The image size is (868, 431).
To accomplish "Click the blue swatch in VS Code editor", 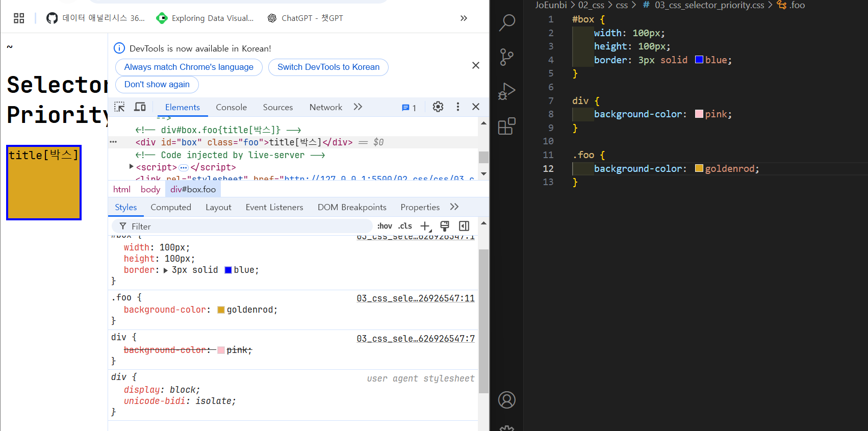I will pyautogui.click(x=699, y=60).
